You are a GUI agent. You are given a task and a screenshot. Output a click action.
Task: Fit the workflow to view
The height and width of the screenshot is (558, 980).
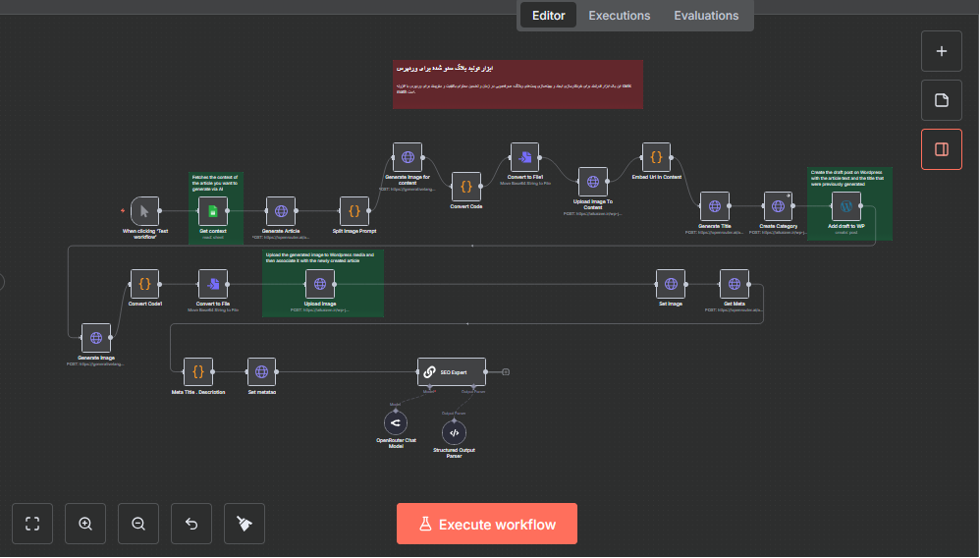point(32,524)
